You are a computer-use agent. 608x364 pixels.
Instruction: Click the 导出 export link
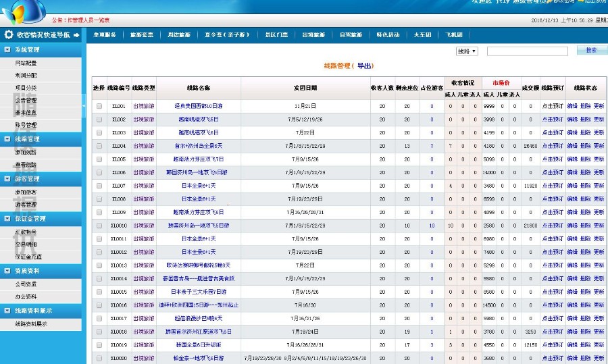364,66
